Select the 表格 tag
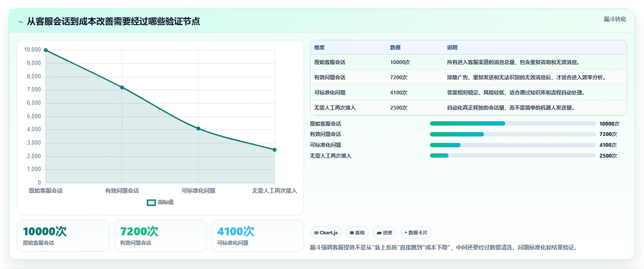 tap(357, 233)
